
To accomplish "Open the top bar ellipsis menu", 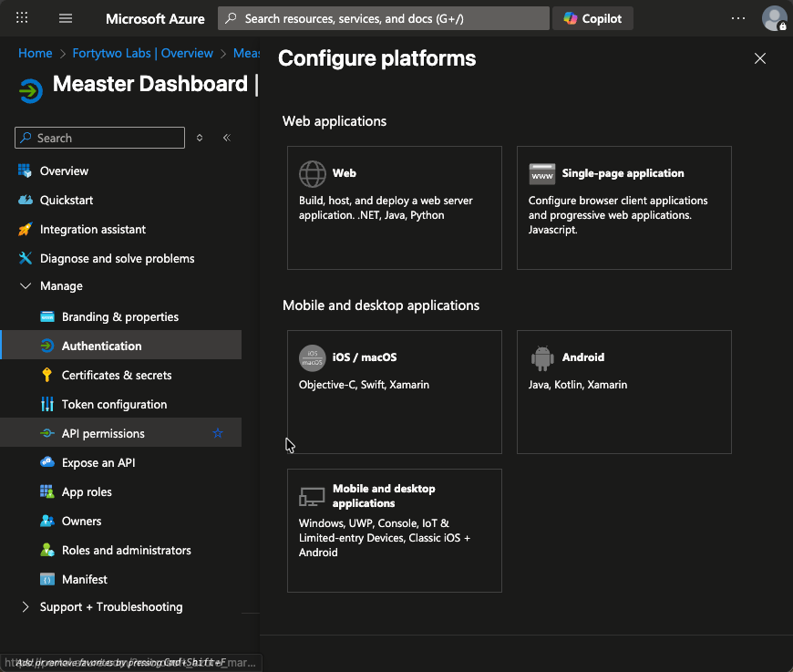I will (x=738, y=18).
